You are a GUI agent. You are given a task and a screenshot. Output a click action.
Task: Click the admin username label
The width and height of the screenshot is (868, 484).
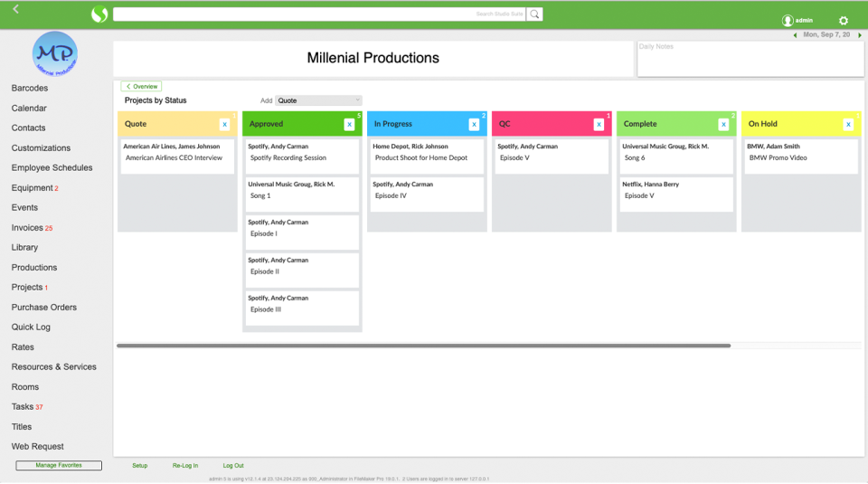pyautogui.click(x=805, y=21)
